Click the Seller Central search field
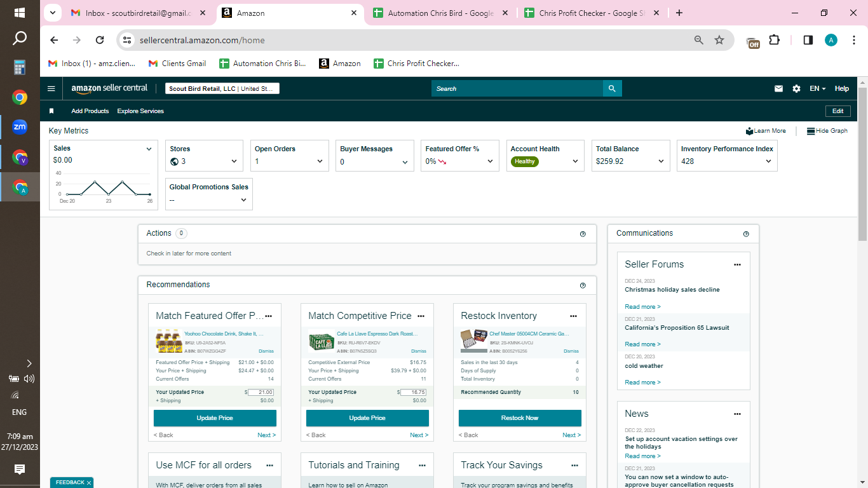Image resolution: width=868 pixels, height=488 pixels. pyautogui.click(x=517, y=89)
